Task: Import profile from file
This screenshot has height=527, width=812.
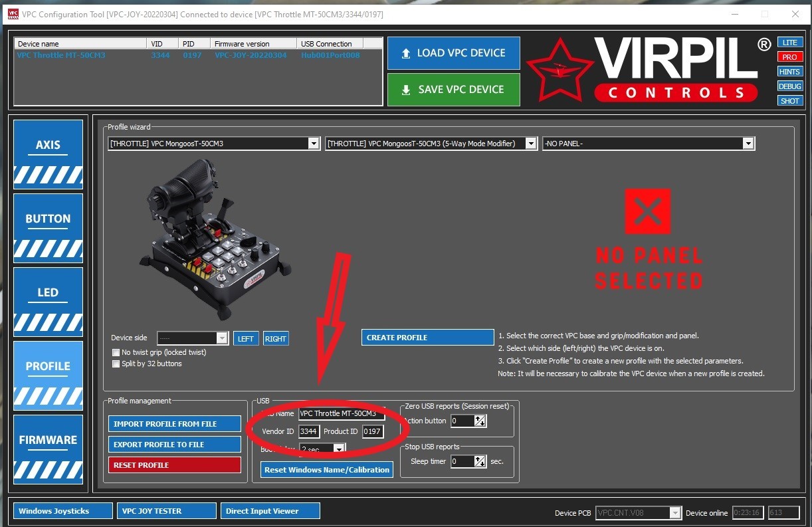Action: [x=175, y=424]
